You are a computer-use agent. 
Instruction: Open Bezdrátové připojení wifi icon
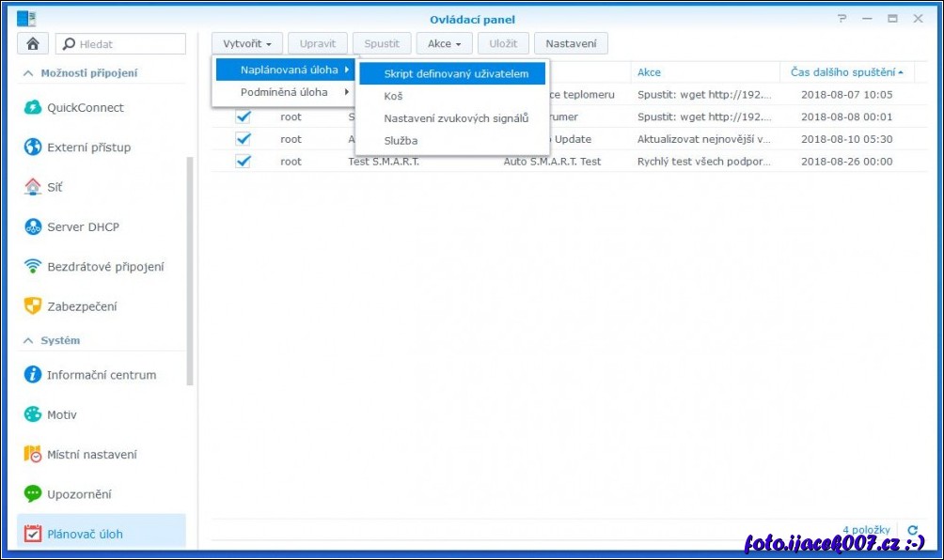33,267
